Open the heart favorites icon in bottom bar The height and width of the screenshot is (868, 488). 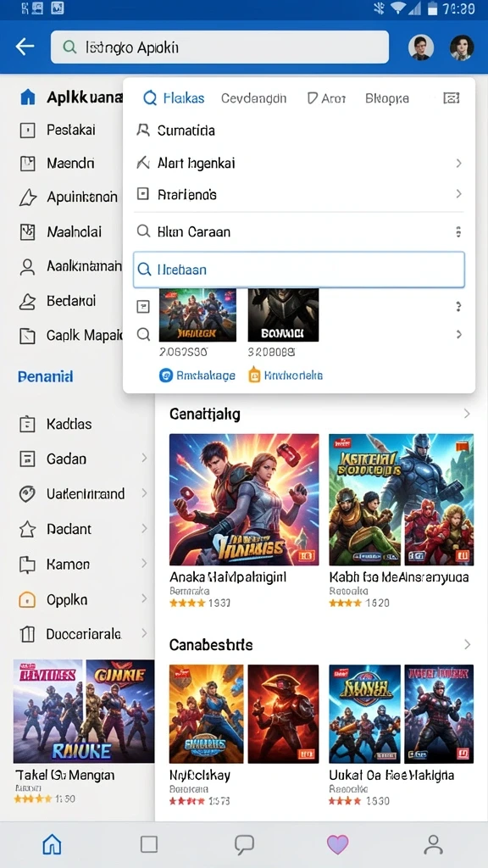[337, 844]
